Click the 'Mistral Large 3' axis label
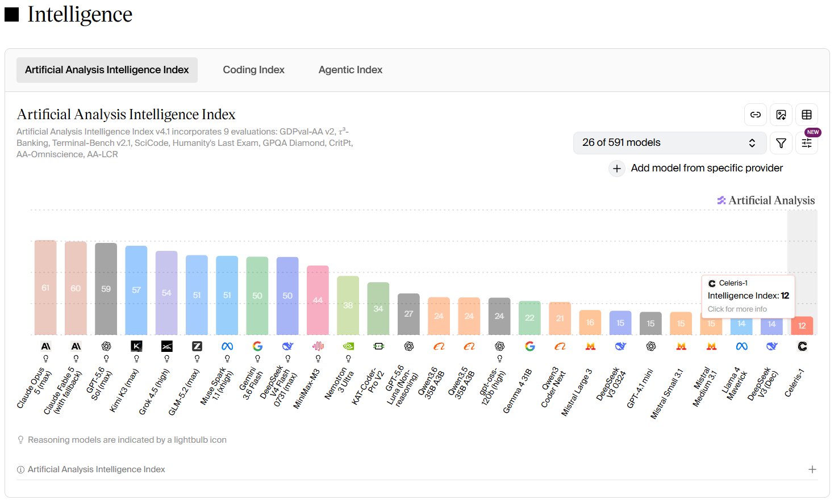The image size is (834, 504). [x=577, y=392]
